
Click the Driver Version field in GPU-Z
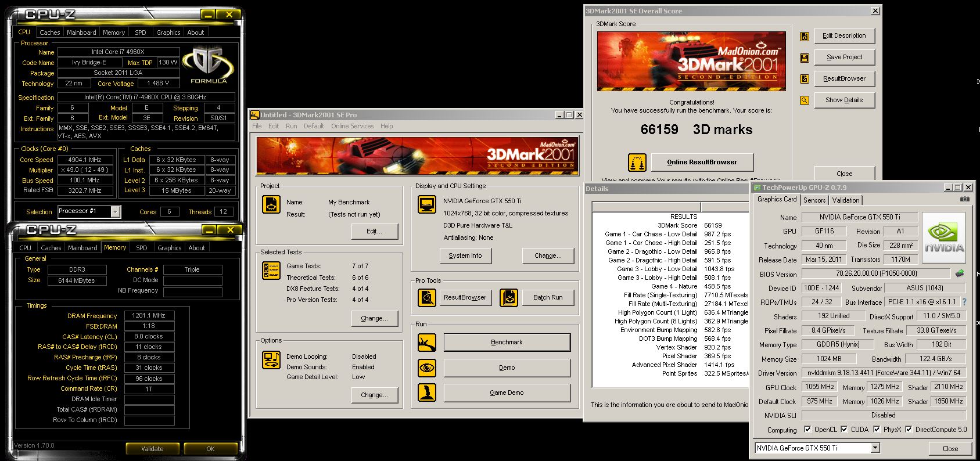(x=884, y=373)
